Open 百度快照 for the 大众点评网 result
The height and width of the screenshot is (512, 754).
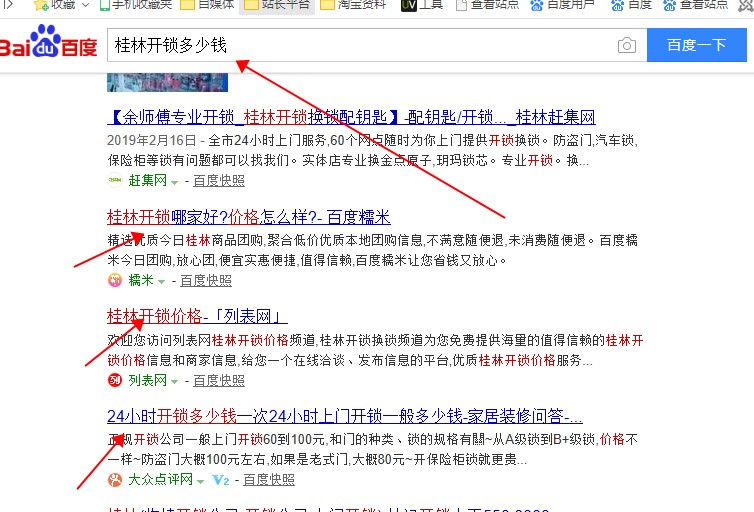point(269,480)
